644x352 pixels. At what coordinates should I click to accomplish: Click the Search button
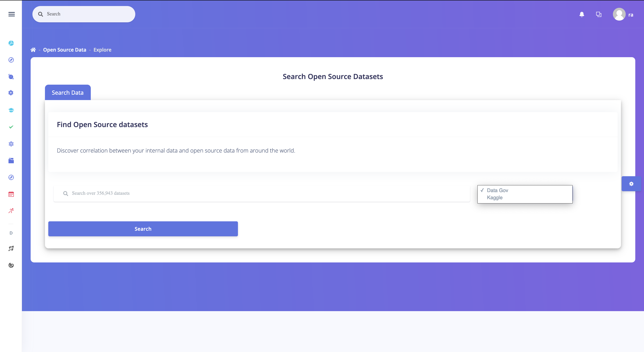tap(143, 229)
